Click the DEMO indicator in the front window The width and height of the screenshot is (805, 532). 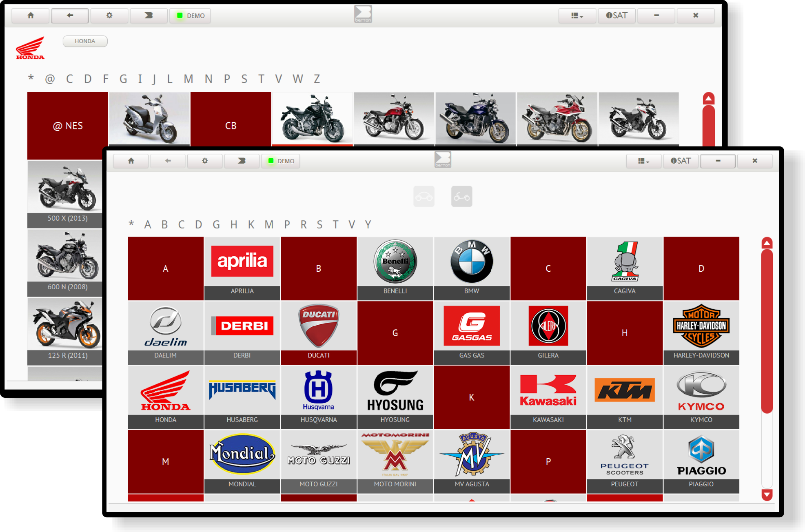coord(281,161)
